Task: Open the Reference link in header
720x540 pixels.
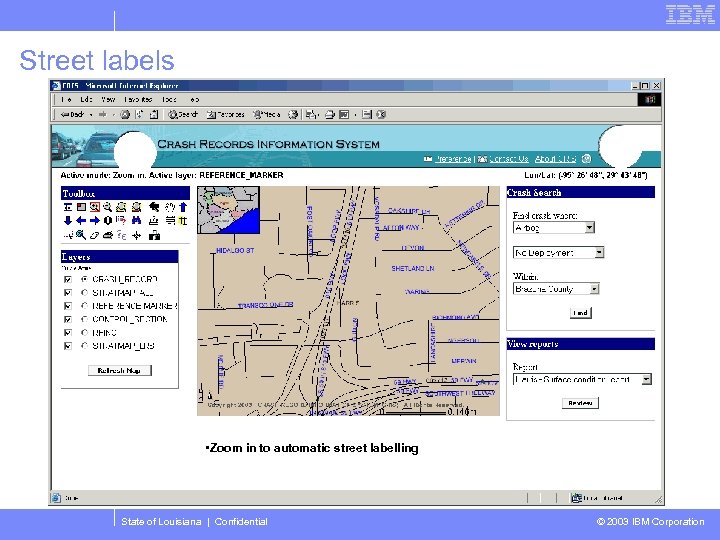Action: [x=453, y=159]
